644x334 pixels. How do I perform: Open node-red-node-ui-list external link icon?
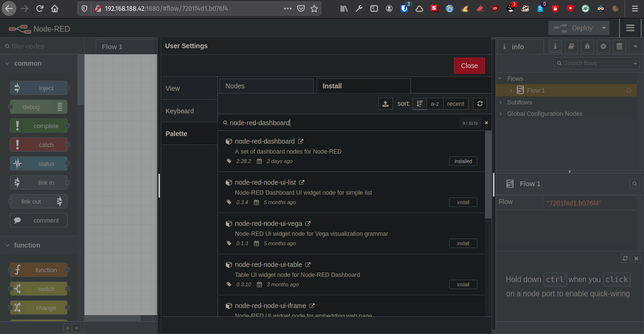302,182
